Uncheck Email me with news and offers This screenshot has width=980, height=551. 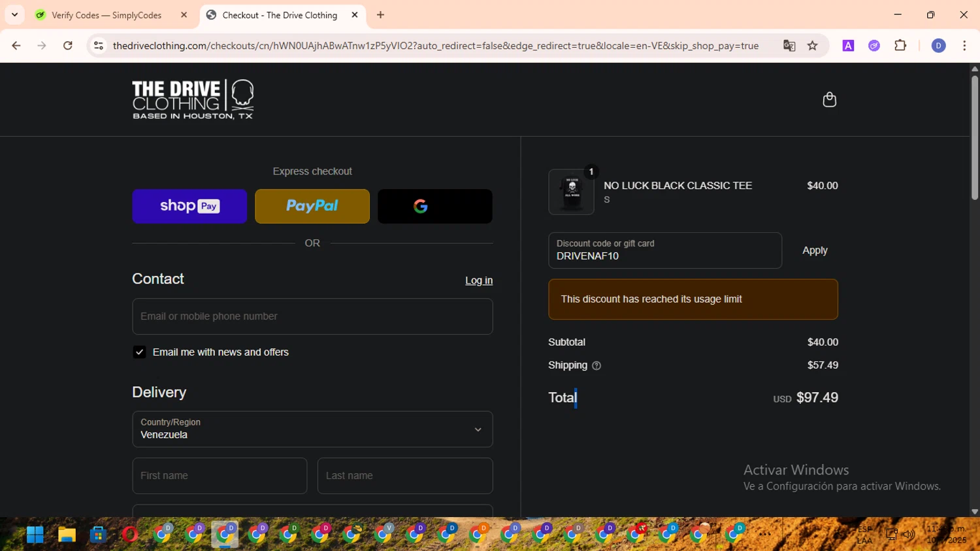(x=139, y=352)
